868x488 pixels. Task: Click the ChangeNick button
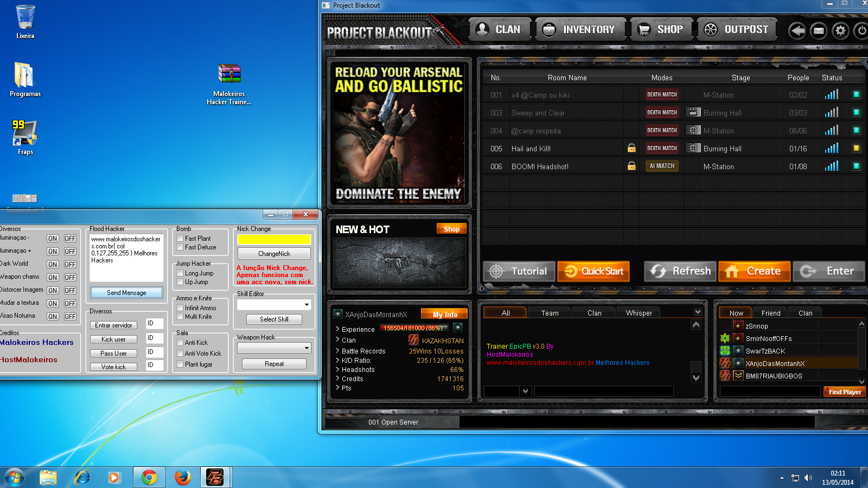coord(274,254)
